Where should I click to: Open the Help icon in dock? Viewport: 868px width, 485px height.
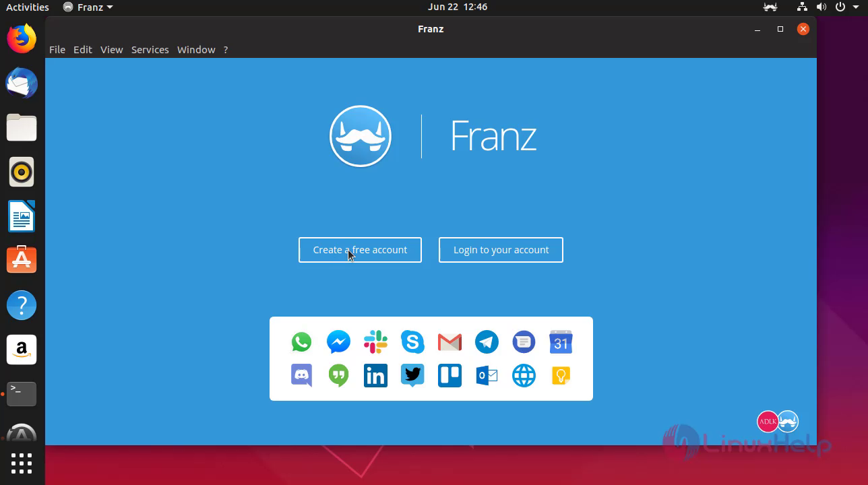click(22, 305)
